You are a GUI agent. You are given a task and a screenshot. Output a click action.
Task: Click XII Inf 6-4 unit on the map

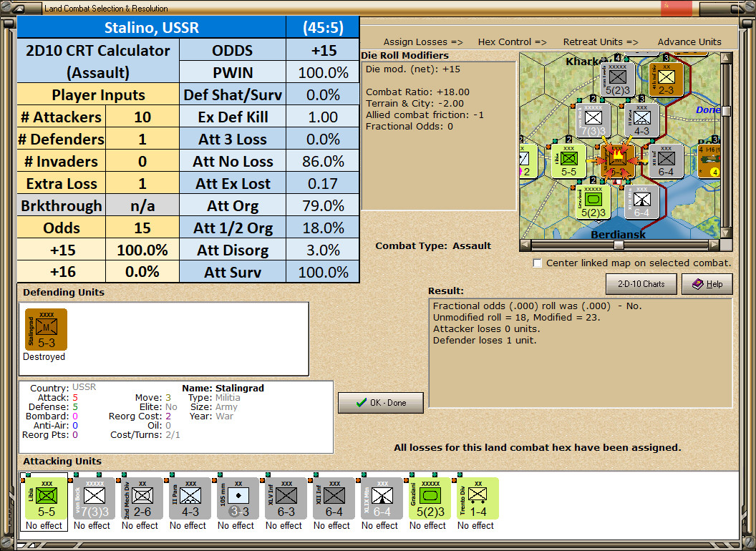point(666,161)
